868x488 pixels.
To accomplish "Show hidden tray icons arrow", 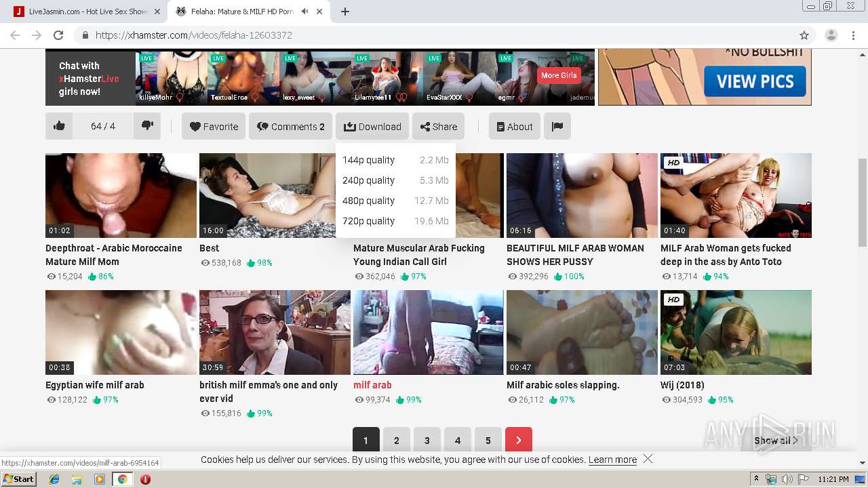I will pyautogui.click(x=756, y=479).
